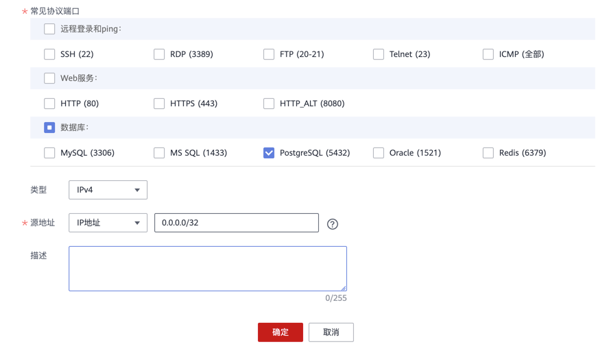Select the Telnet (23) checkbox

click(x=379, y=54)
